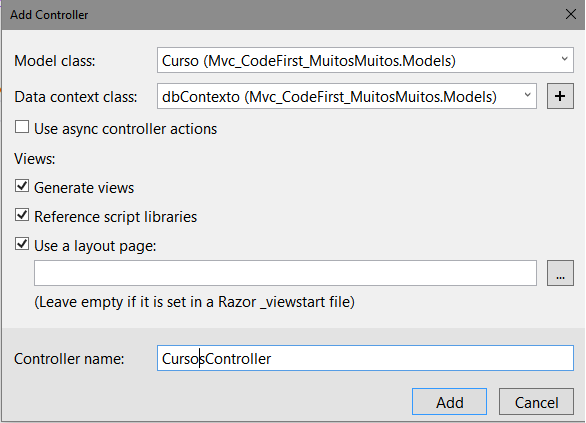Open the Data context combo box showing dbContexto
Viewport: 586px width, 423px height.
click(347, 96)
